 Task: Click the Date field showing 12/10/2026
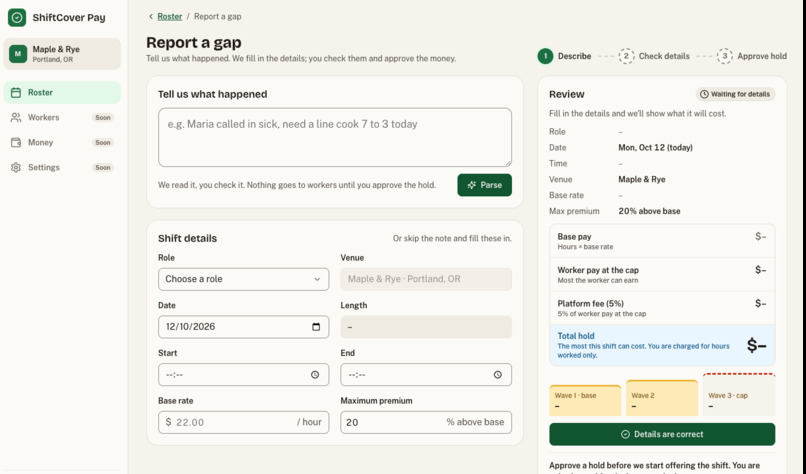(x=244, y=327)
